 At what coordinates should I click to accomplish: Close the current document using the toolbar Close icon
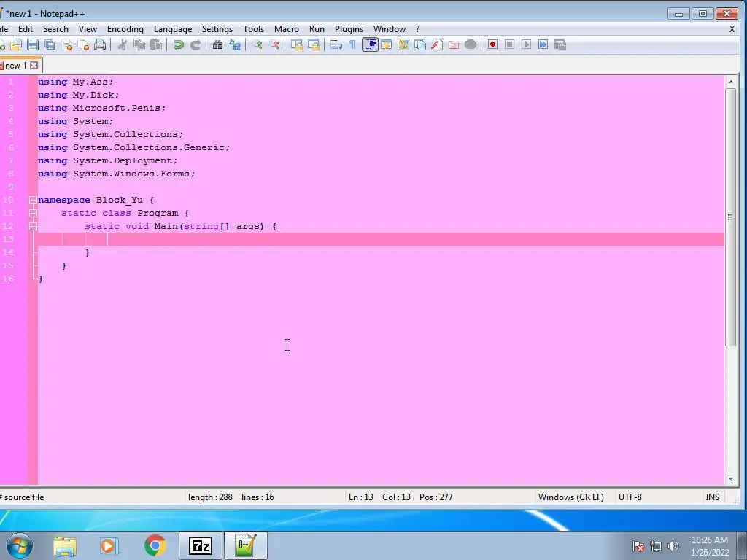pos(66,44)
